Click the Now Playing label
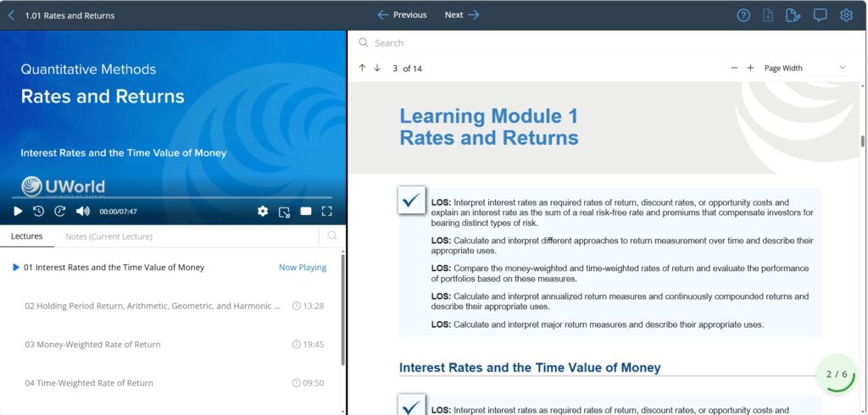Screen dimensions: 868x415 pyautogui.click(x=303, y=268)
